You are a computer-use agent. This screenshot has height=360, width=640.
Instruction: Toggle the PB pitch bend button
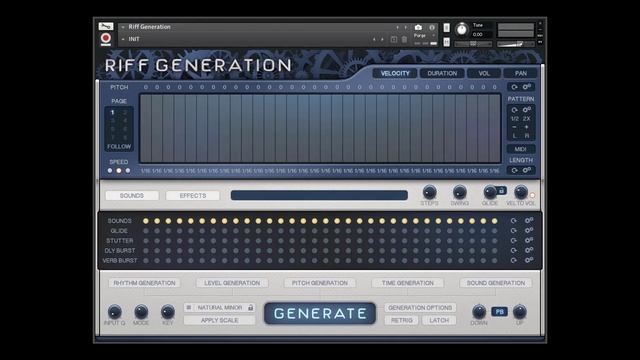499,312
